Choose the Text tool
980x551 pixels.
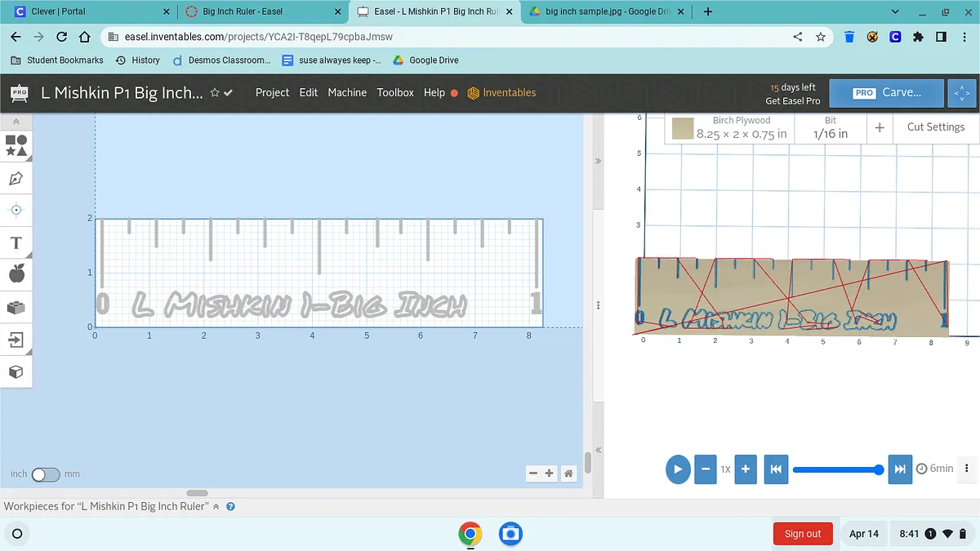[x=16, y=242]
